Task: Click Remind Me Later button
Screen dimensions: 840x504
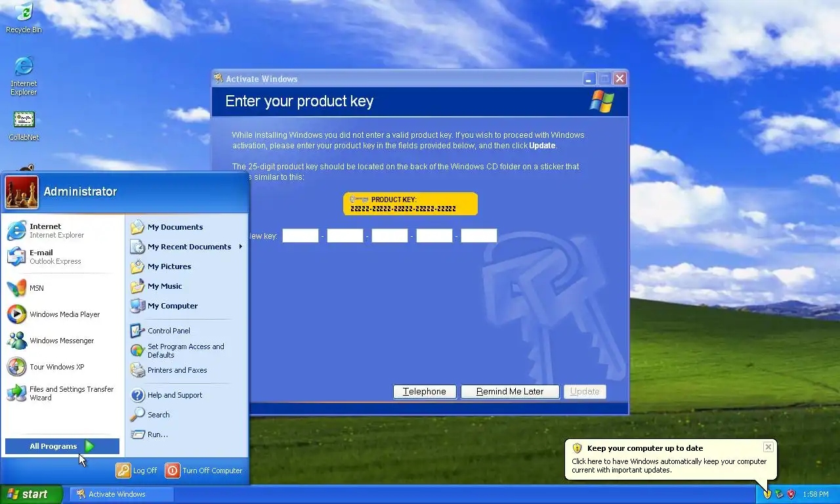Action: point(510,392)
